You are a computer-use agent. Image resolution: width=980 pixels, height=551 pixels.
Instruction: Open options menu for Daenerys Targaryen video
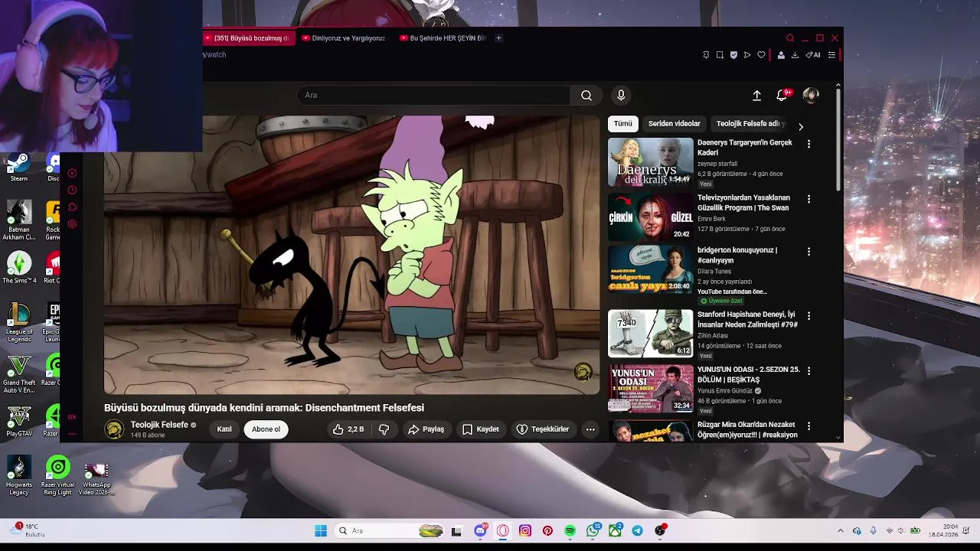(808, 144)
